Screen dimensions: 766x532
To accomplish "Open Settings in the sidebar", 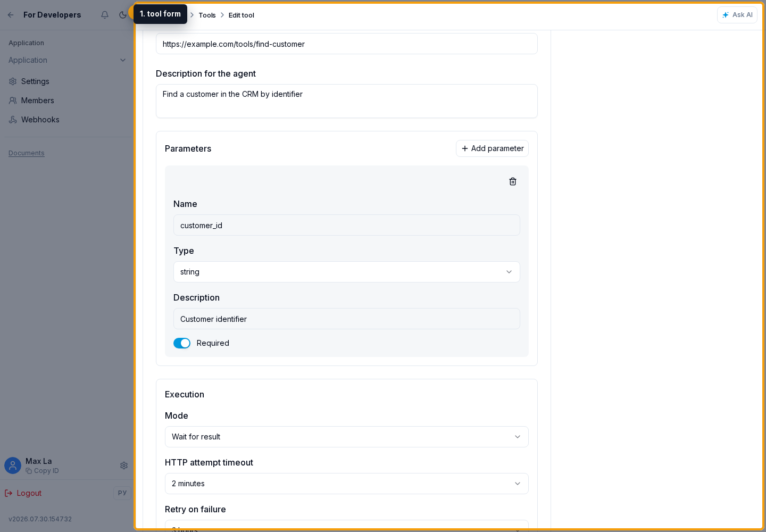I will click(35, 81).
